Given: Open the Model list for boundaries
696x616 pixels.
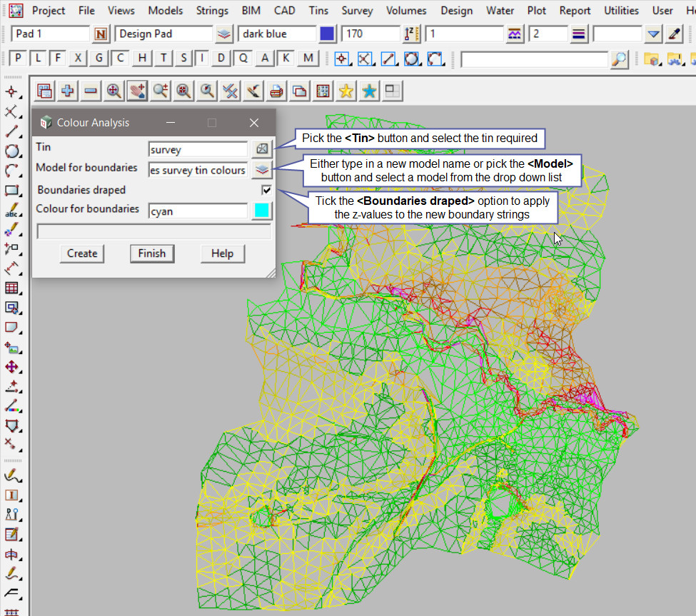Looking at the screenshot, I should [262, 169].
